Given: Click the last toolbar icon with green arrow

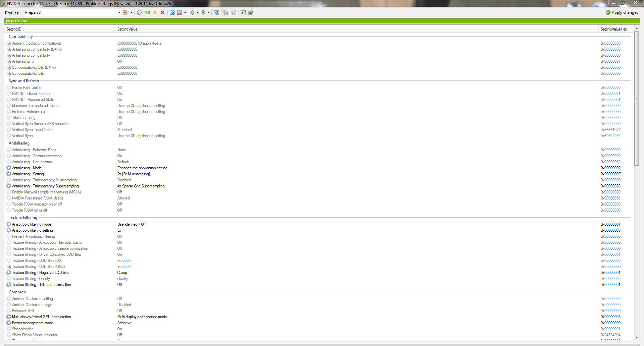Looking at the screenshot, I should point(251,12).
